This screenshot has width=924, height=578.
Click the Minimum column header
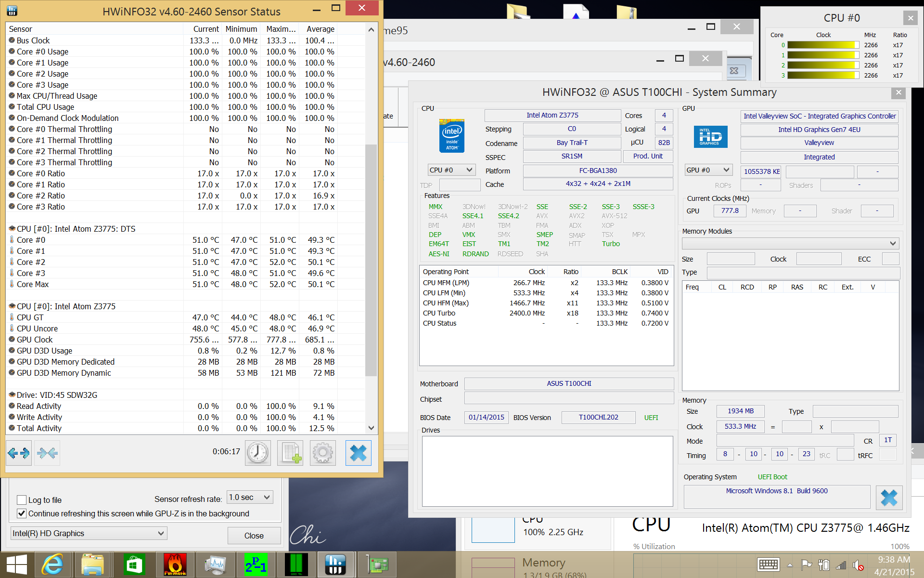pyautogui.click(x=241, y=29)
